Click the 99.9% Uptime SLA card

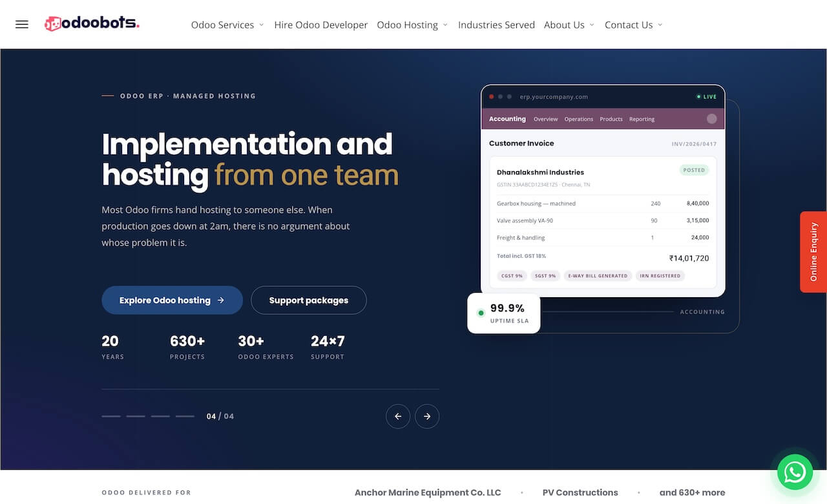click(x=504, y=313)
